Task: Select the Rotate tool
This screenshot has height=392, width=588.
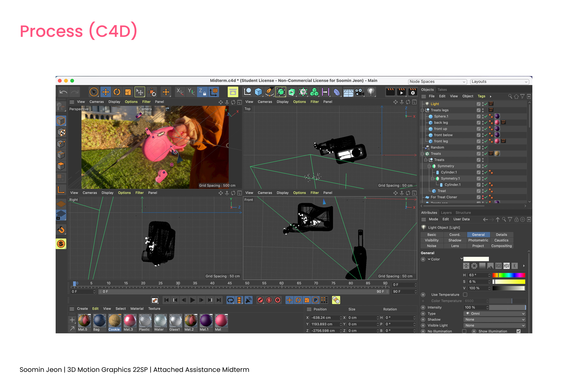Action: pos(117,92)
